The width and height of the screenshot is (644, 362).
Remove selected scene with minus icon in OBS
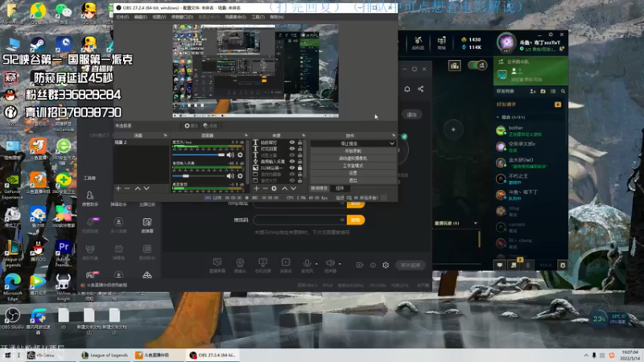(127, 188)
